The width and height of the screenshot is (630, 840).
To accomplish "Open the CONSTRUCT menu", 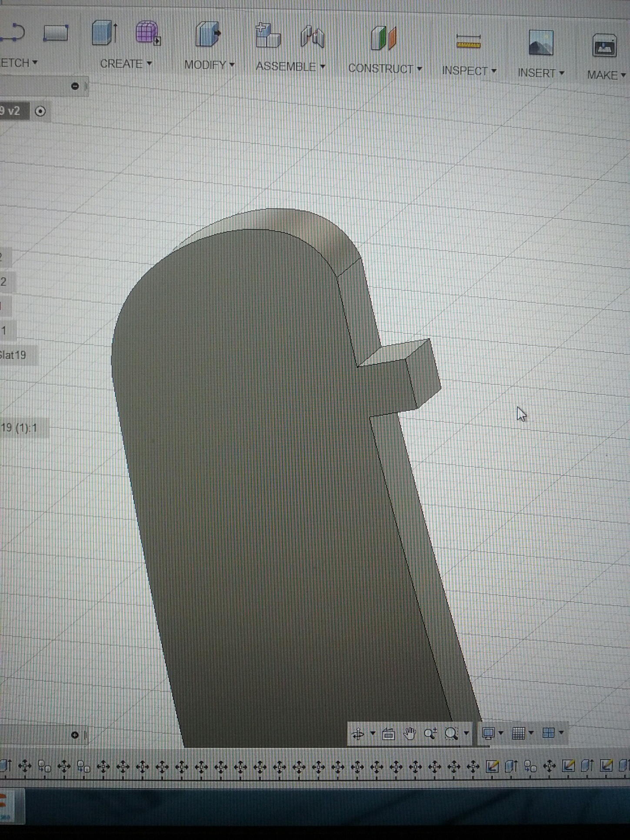I will click(x=385, y=69).
